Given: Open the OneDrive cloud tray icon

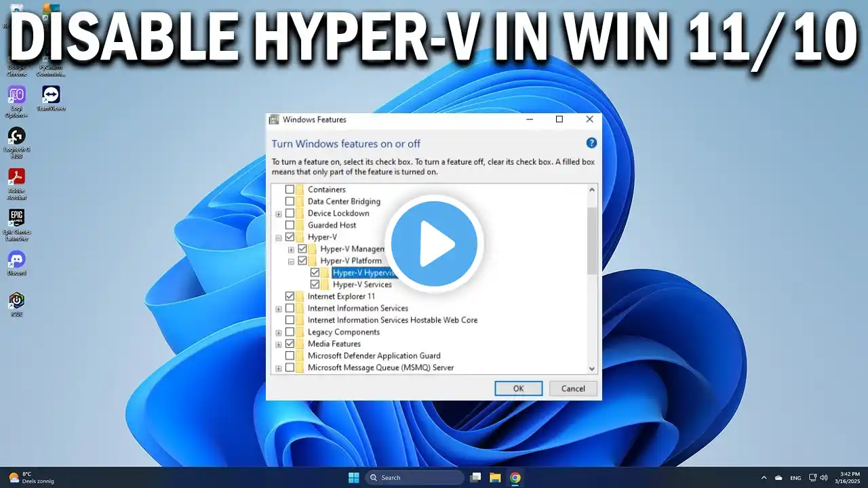Looking at the screenshot, I should [779, 477].
